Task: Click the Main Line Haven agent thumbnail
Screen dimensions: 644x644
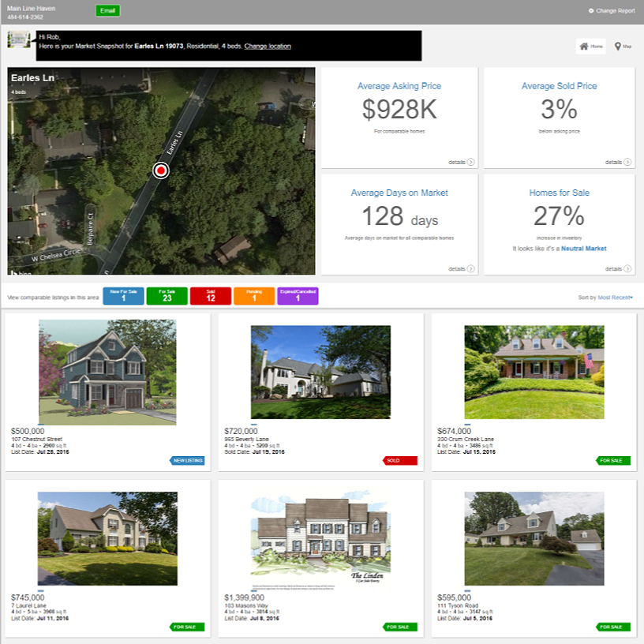Action: coord(19,39)
